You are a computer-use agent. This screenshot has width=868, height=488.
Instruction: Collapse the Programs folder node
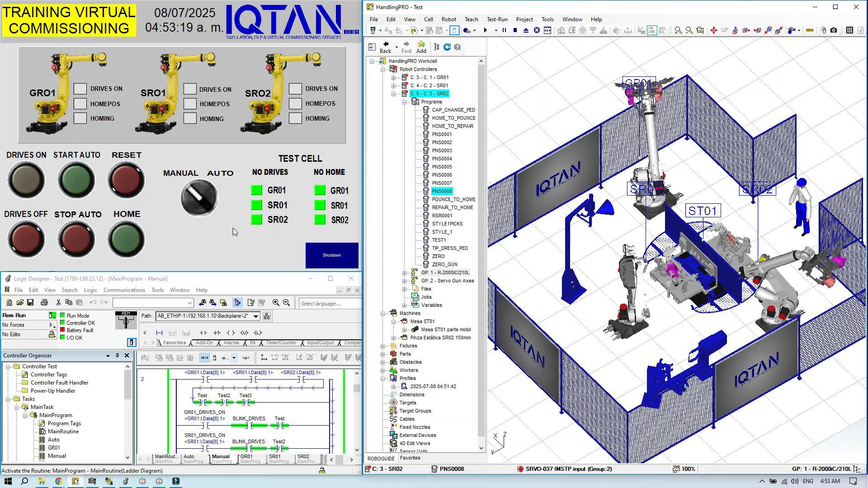[404, 102]
